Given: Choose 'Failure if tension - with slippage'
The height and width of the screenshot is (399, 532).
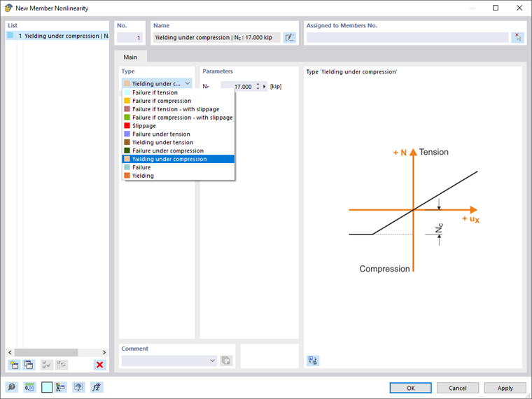Looking at the screenshot, I should point(178,109).
